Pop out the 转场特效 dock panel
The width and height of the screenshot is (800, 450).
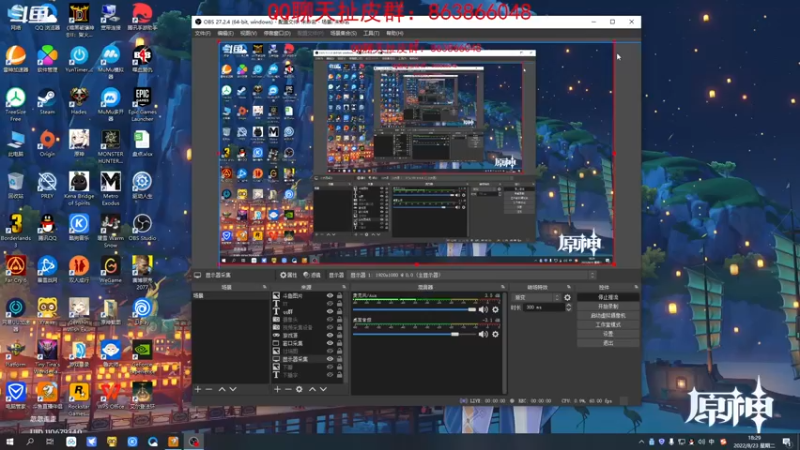(569, 287)
